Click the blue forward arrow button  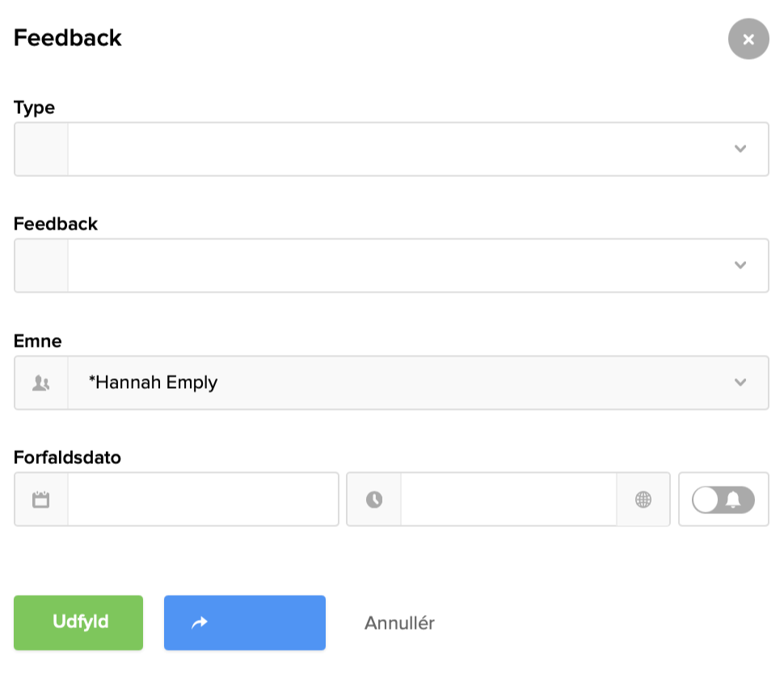[x=244, y=622]
